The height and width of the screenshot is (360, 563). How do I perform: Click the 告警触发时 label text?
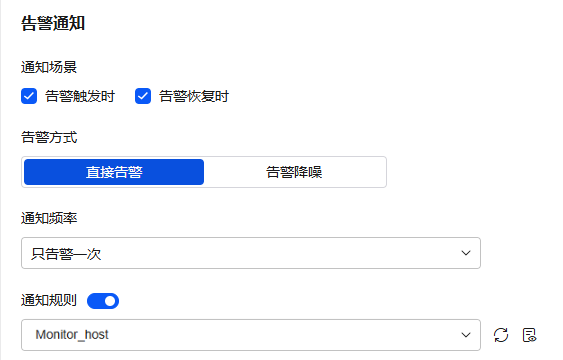(80, 97)
